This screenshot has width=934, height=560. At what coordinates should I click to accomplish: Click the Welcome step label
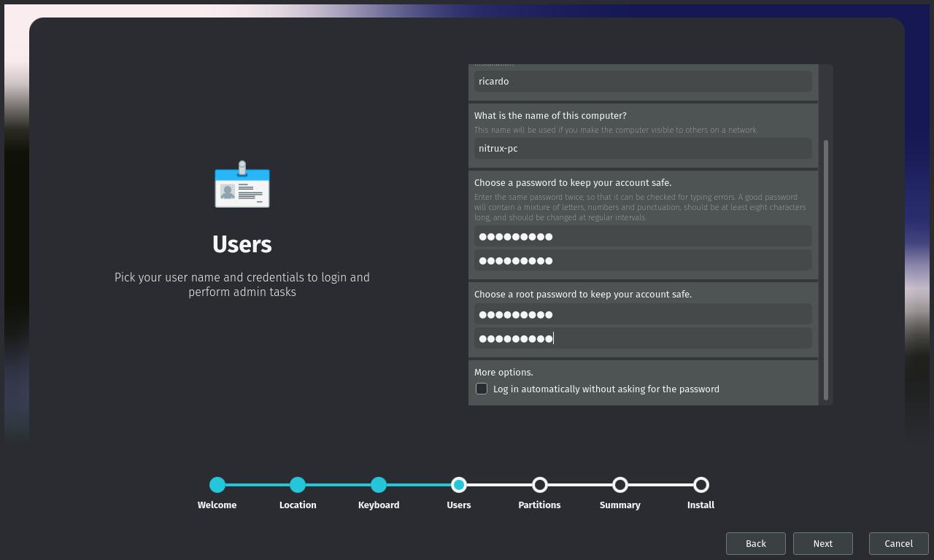click(x=217, y=505)
